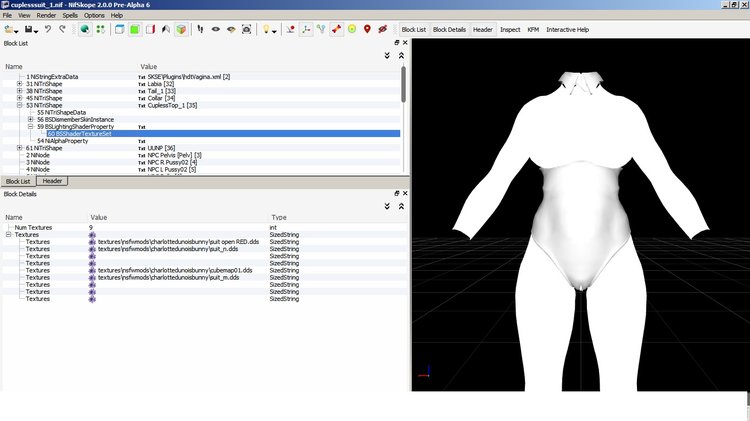
Task: Close the Block List panel
Action: coord(405,43)
